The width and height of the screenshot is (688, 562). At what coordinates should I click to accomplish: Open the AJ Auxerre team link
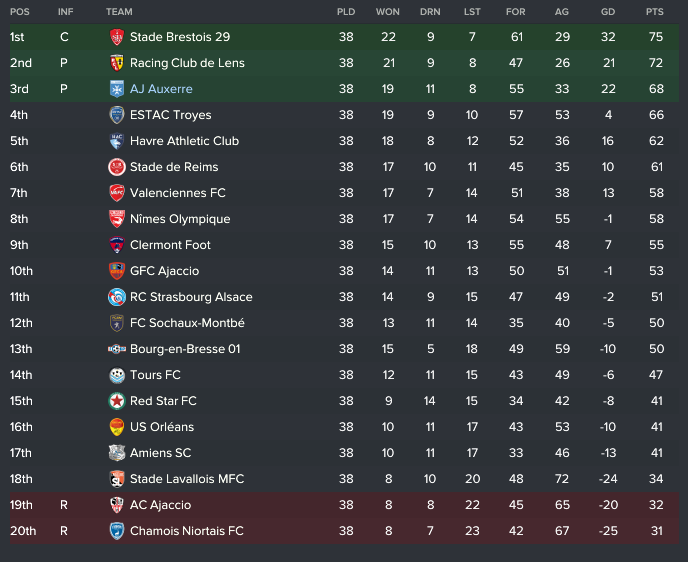[161, 89]
